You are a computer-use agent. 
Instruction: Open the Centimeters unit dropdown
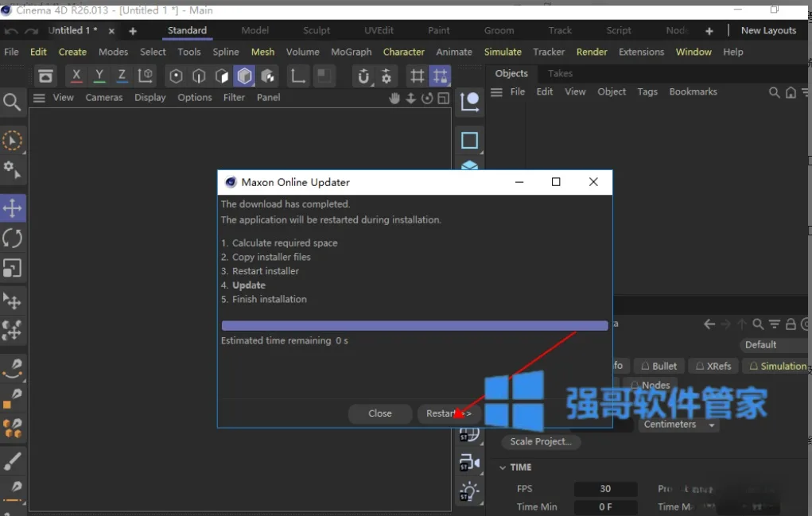pos(679,425)
